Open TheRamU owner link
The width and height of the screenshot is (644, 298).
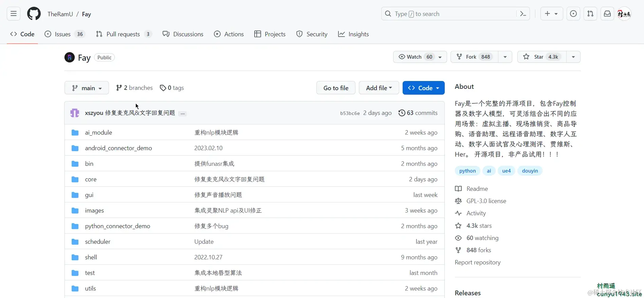pyautogui.click(x=60, y=14)
